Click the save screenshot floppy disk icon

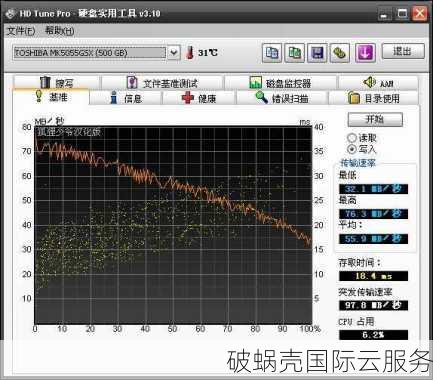317,53
